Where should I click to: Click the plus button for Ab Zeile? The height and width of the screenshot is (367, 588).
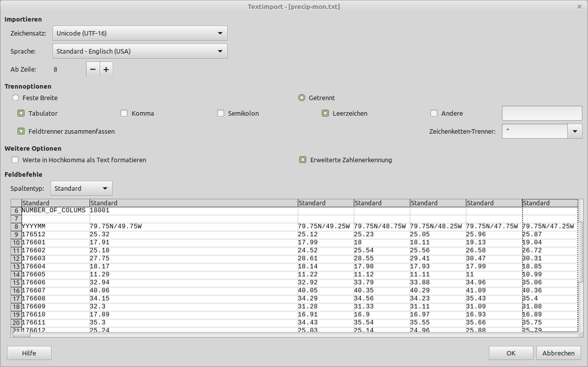click(x=106, y=70)
